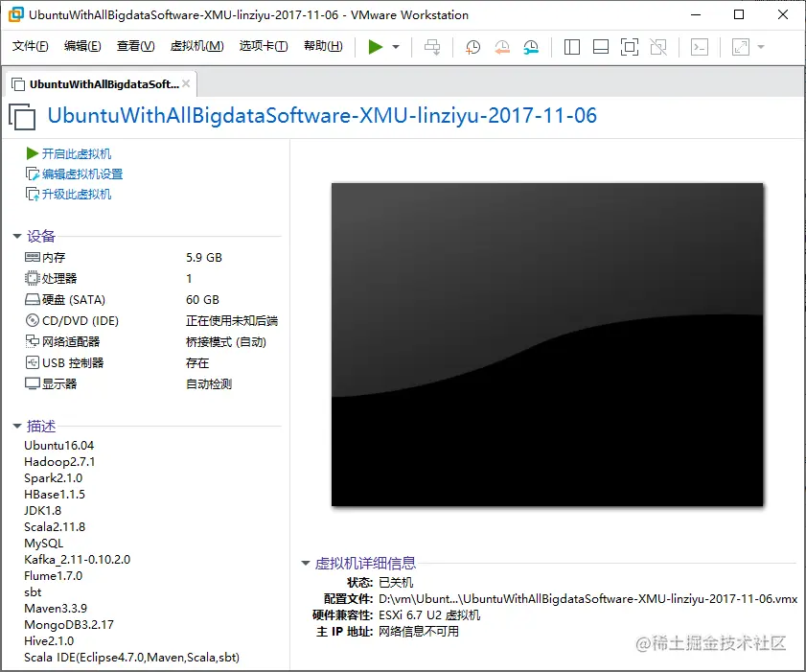Select the 内存 device row
Screen dimensions: 806x672
pyautogui.click(x=151, y=257)
